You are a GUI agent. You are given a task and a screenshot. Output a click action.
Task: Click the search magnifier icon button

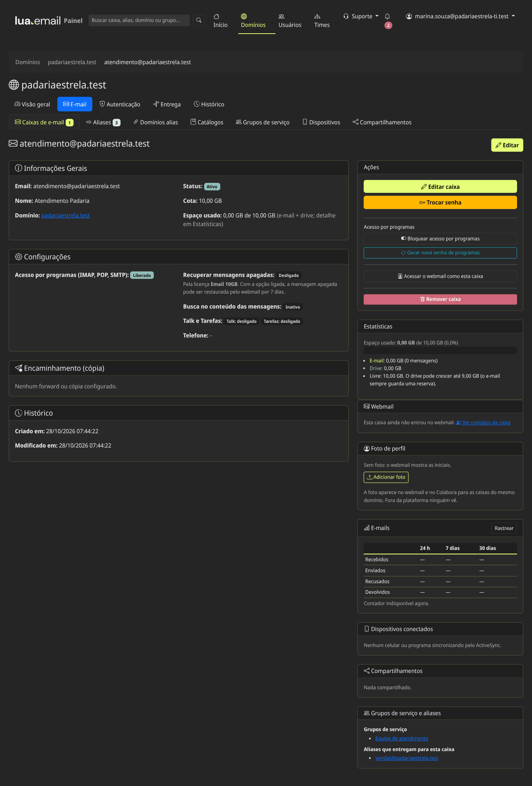click(199, 20)
